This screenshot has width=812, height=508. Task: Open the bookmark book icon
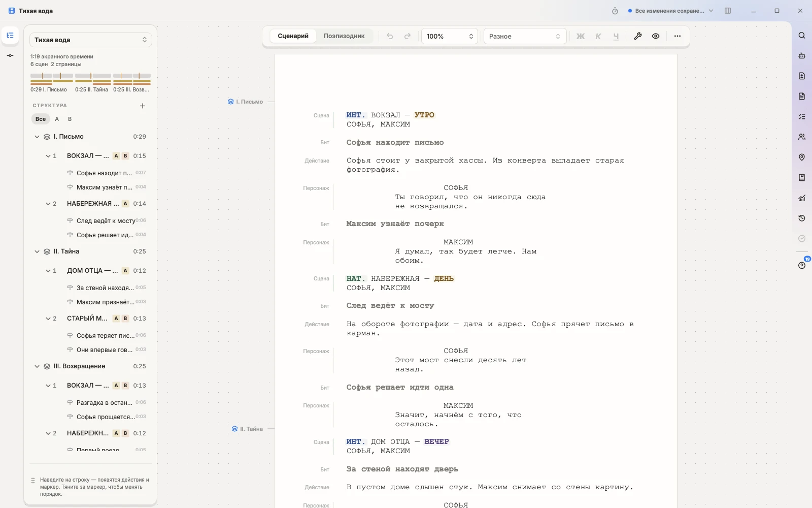click(x=802, y=178)
